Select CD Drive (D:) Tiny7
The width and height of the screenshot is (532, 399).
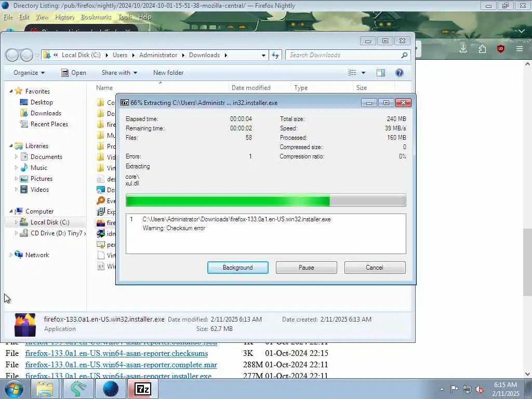pos(52,233)
